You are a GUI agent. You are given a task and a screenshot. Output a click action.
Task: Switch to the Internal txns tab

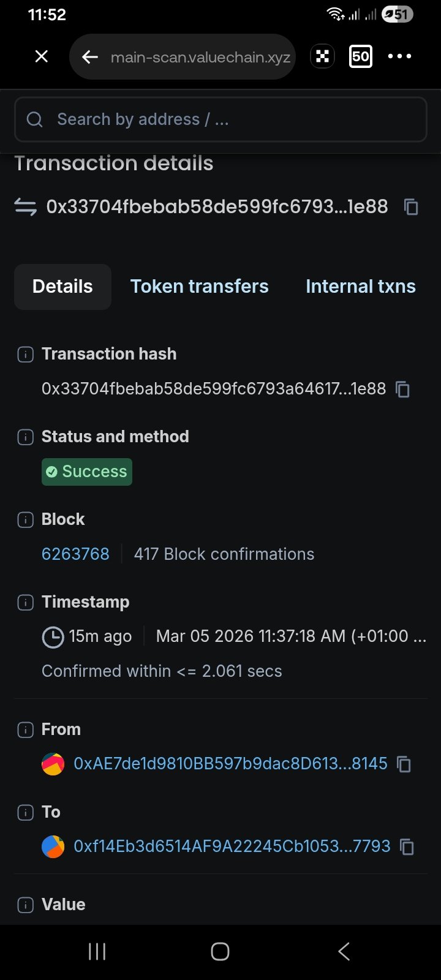point(361,287)
